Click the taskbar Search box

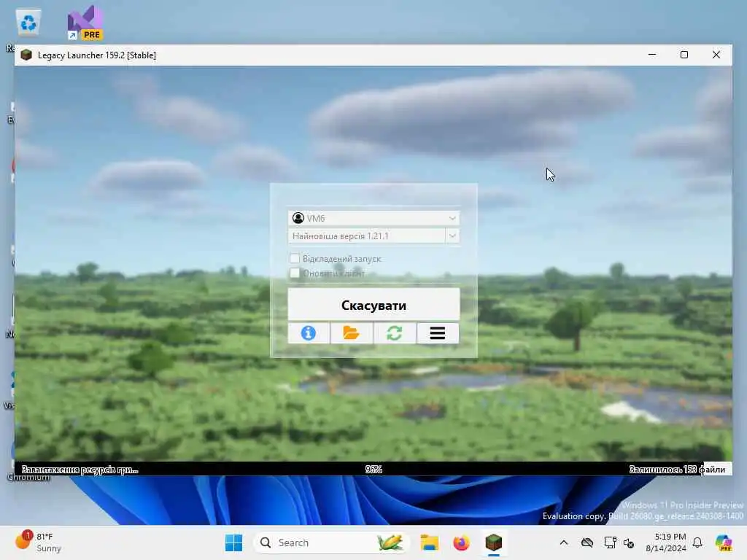click(x=332, y=542)
